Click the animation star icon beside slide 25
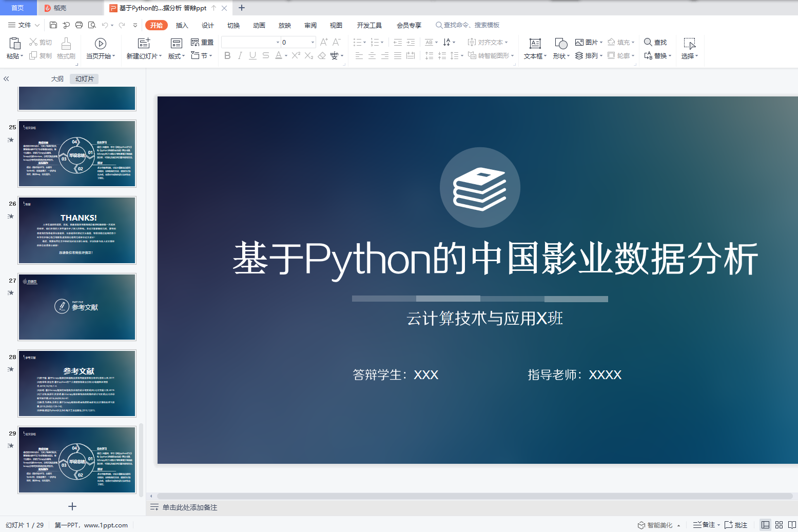The width and height of the screenshot is (798, 532). coord(11,140)
